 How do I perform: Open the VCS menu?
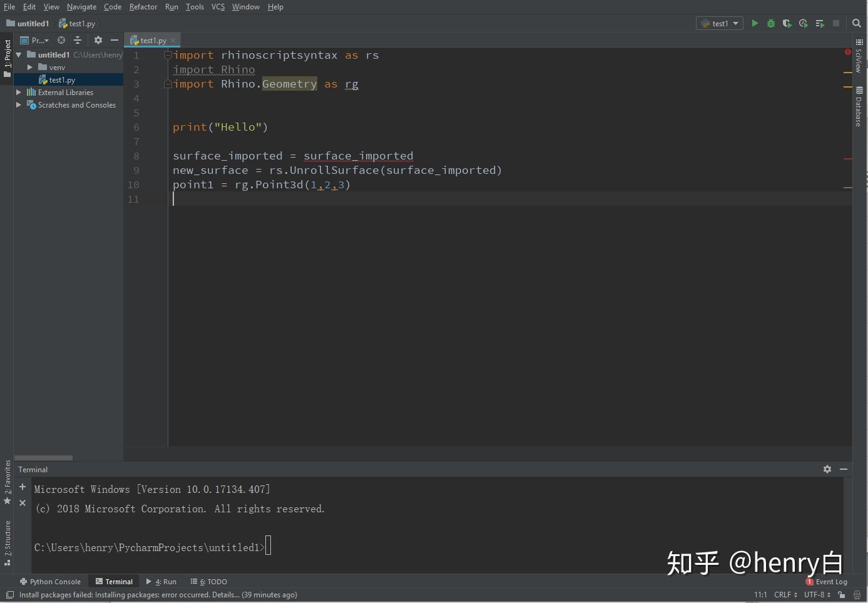tap(218, 7)
